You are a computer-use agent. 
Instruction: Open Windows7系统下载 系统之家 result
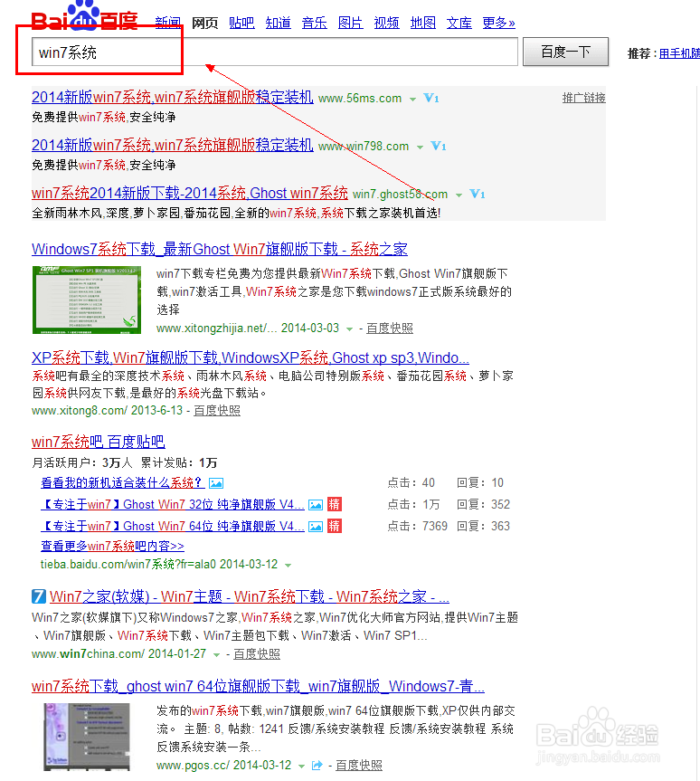coord(220,249)
